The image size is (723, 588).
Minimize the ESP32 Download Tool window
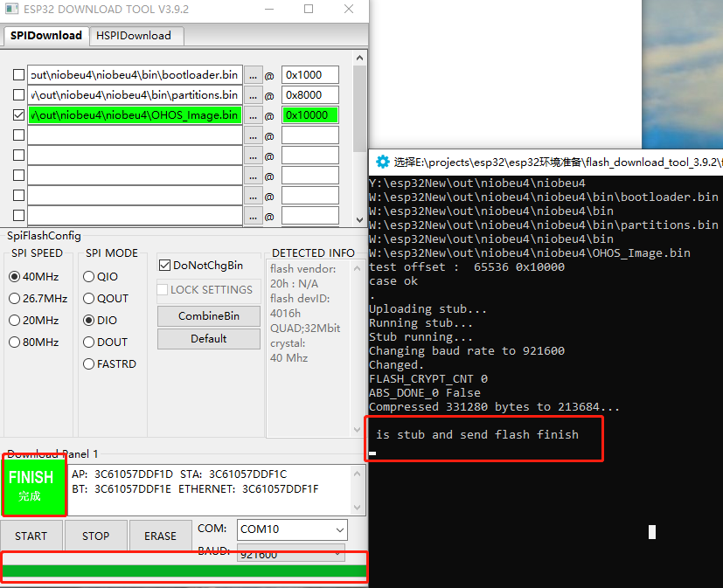point(269,10)
